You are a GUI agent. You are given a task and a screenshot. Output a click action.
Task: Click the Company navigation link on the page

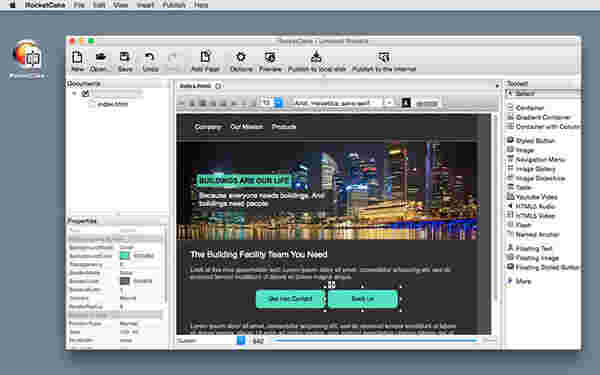208,127
